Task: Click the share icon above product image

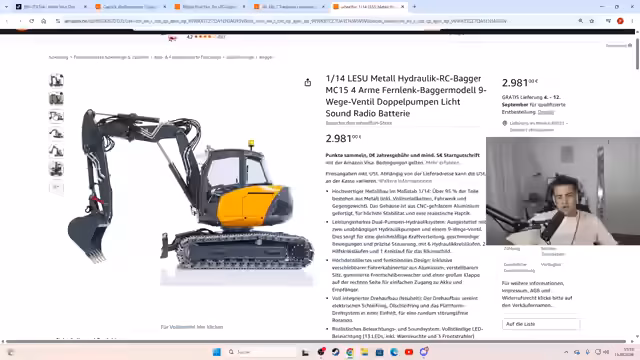Action: pos(308,82)
